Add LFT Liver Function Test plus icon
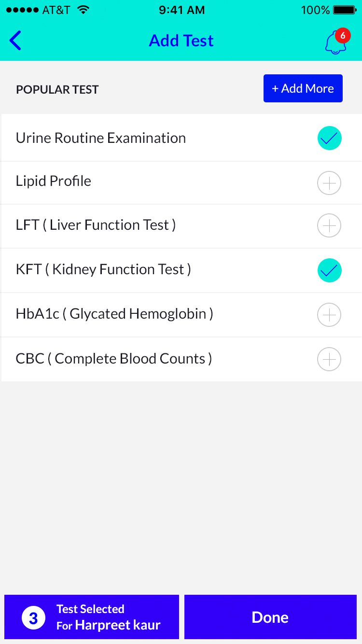 coord(329,225)
